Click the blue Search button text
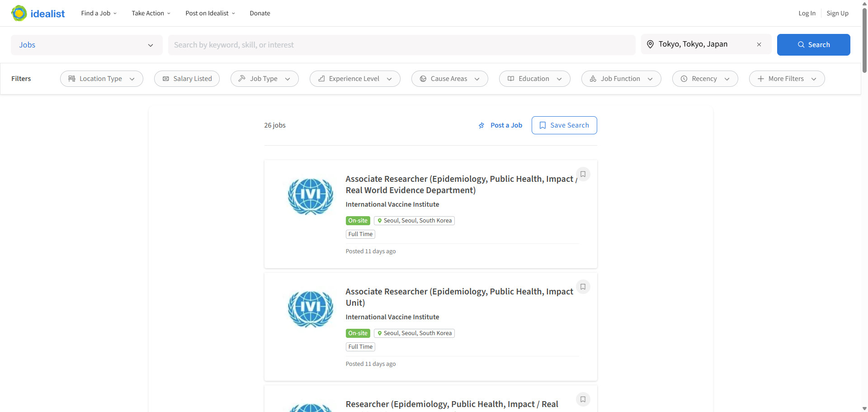The width and height of the screenshot is (868, 412). tap(819, 45)
